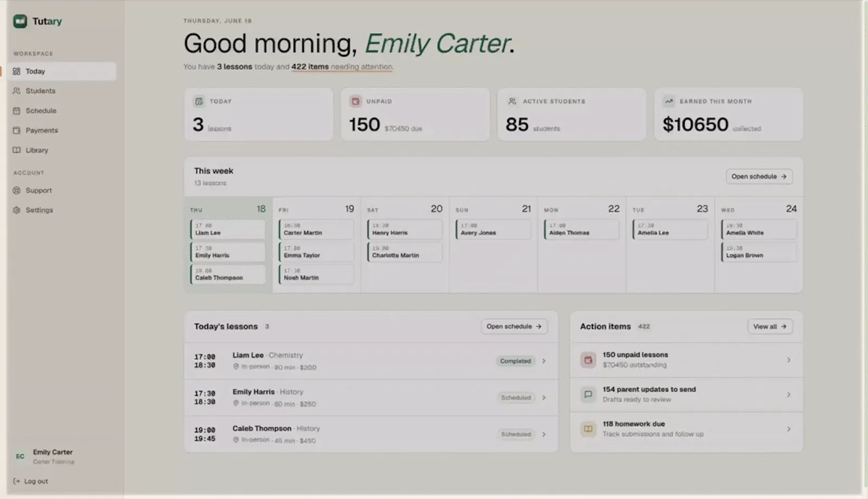Click the EC avatar badge
868x499 pixels.
point(20,456)
